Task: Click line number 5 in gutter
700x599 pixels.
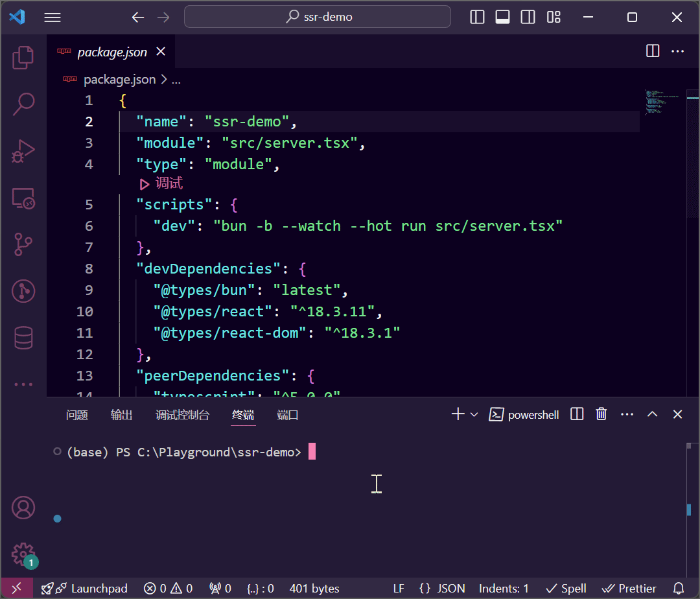Action: 89,204
